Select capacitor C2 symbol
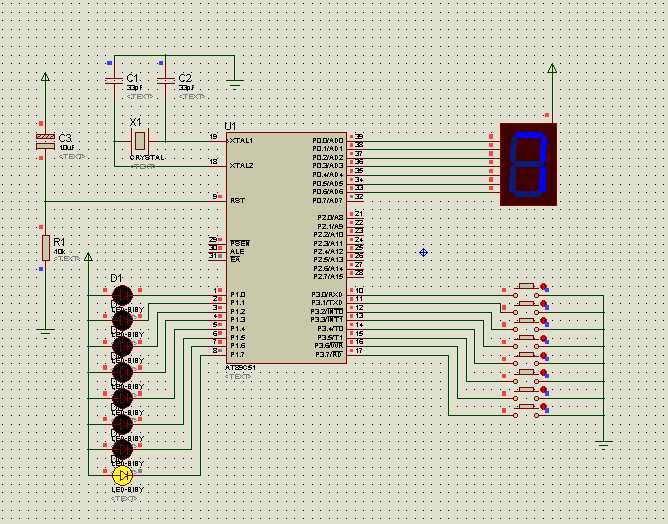The height and width of the screenshot is (524, 668). click(x=165, y=81)
